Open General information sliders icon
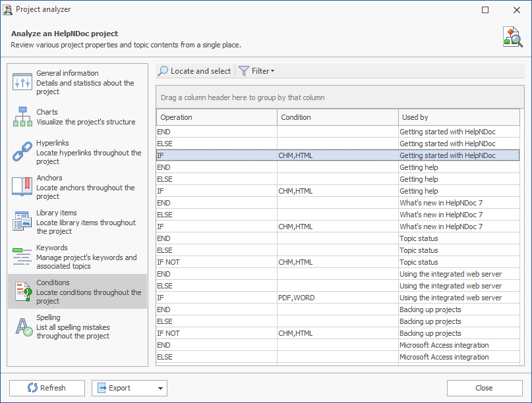 (x=22, y=82)
